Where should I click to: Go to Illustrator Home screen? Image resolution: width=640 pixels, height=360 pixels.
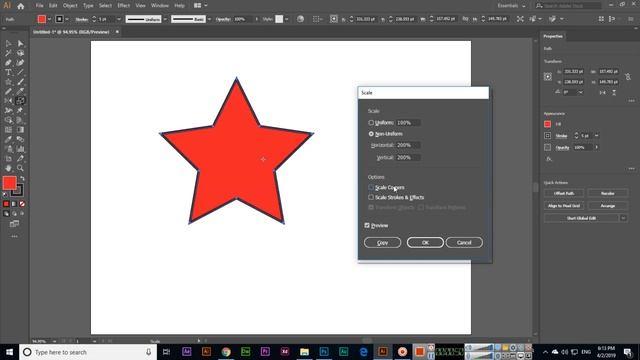(20, 6)
